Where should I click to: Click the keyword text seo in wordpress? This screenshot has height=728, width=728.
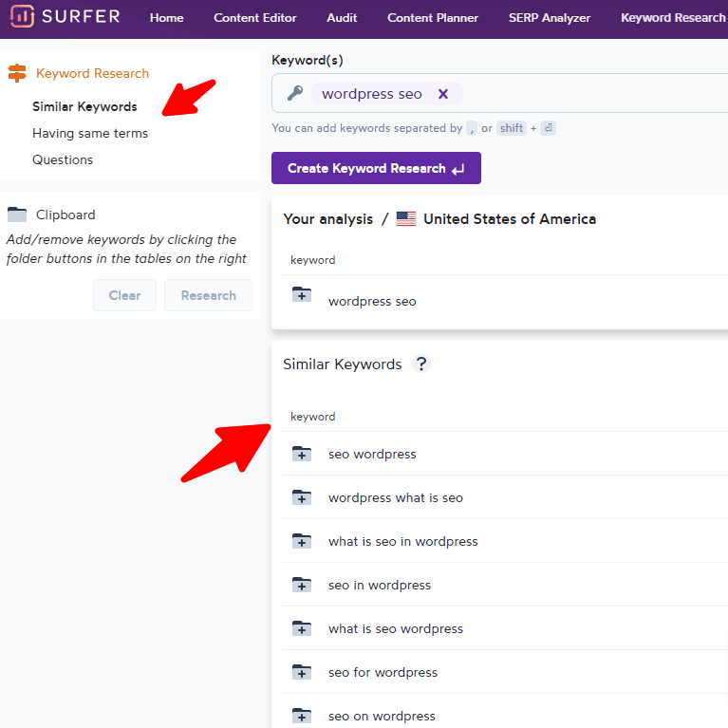click(x=380, y=585)
